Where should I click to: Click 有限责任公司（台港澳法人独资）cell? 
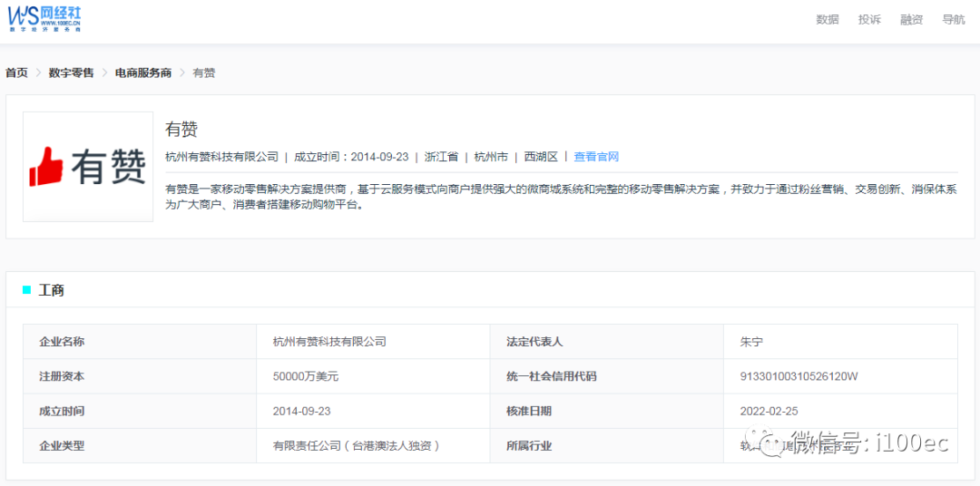pyautogui.click(x=373, y=446)
